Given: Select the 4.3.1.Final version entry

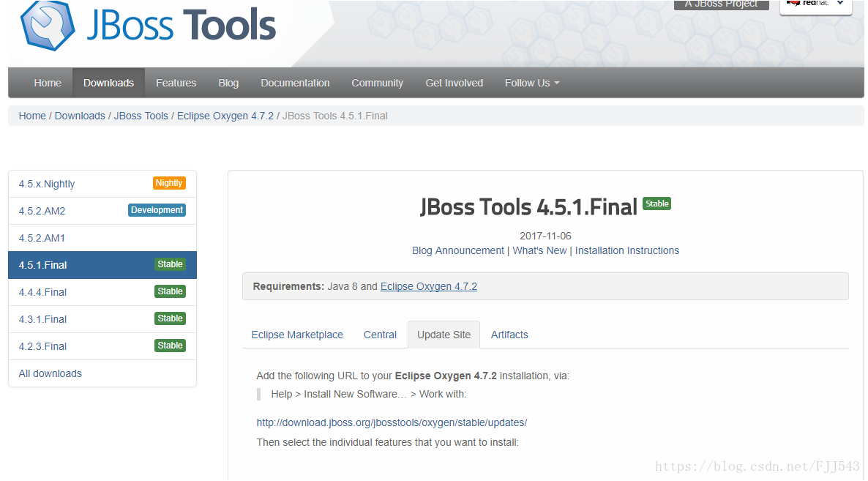Looking at the screenshot, I should point(102,319).
